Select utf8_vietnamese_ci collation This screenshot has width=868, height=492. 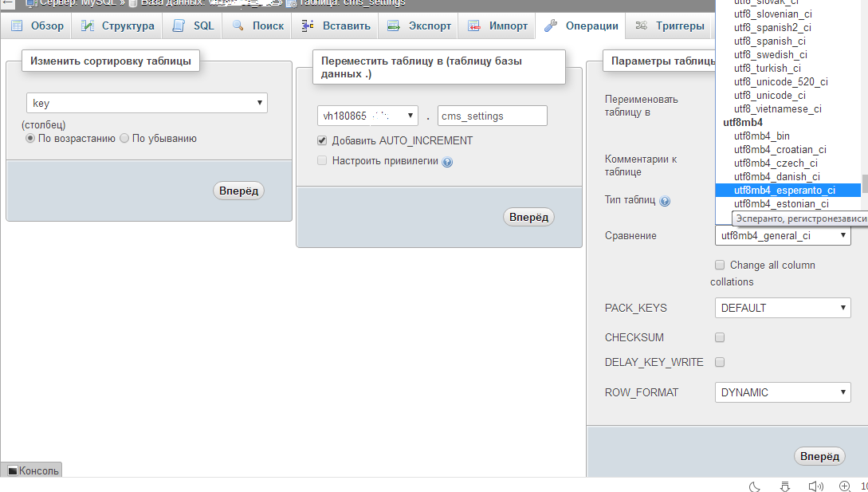[x=787, y=109]
